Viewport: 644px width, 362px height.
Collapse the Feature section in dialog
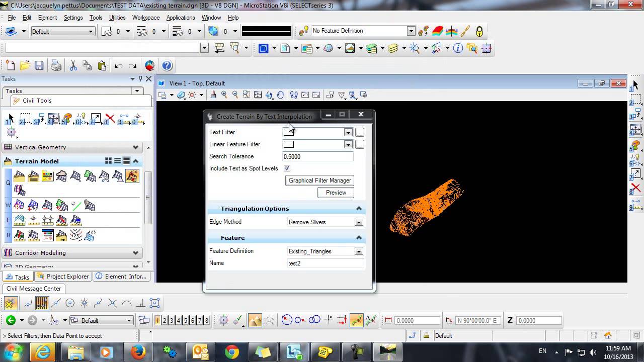[359, 238]
